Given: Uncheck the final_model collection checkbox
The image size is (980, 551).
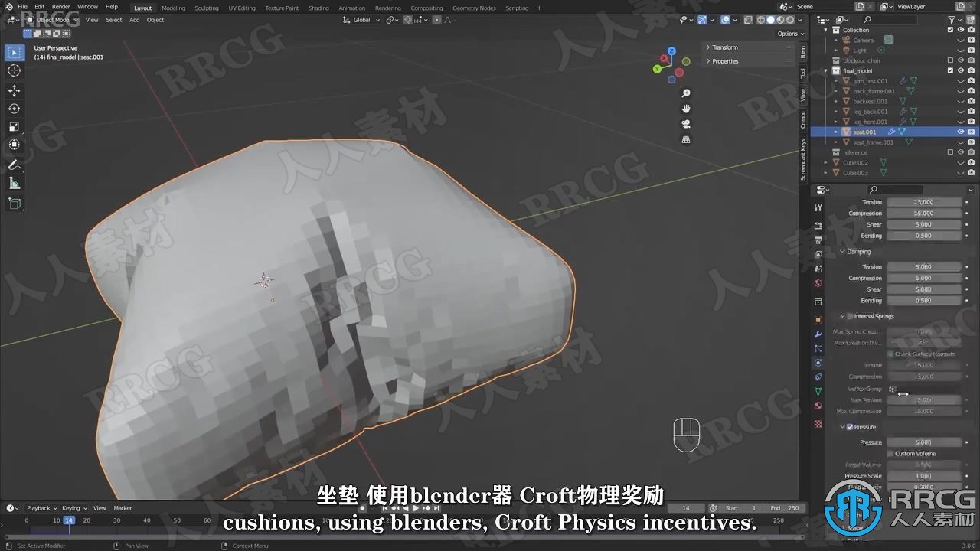Looking at the screenshot, I should [950, 70].
